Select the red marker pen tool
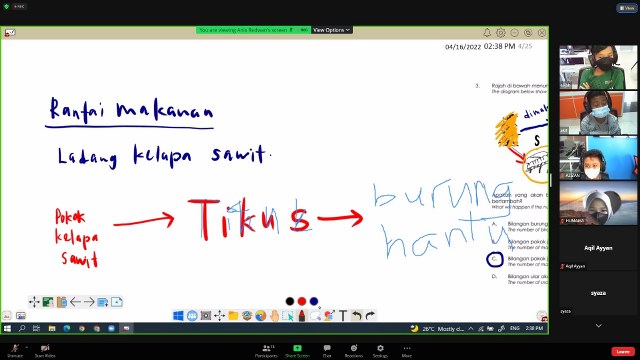 (302, 316)
